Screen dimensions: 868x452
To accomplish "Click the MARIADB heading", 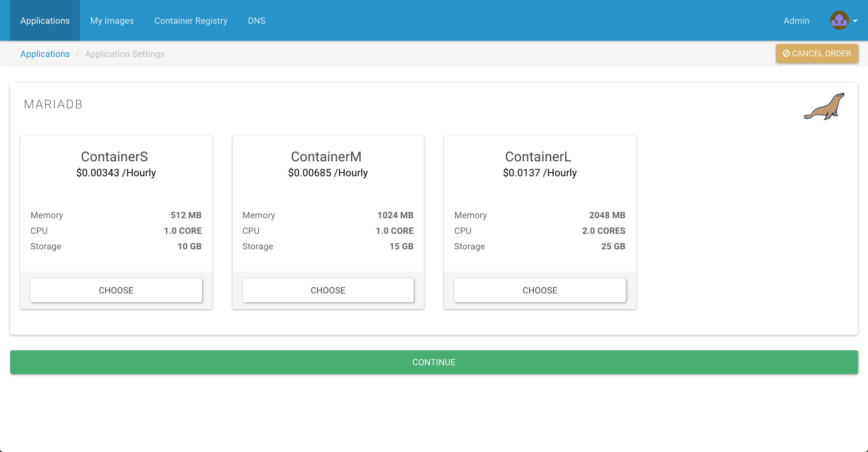I will [53, 104].
